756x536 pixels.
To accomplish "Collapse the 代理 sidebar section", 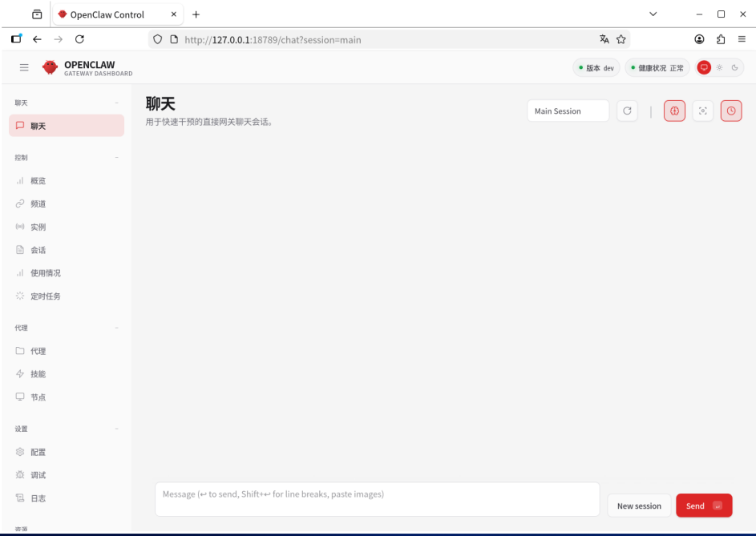I will 117,328.
